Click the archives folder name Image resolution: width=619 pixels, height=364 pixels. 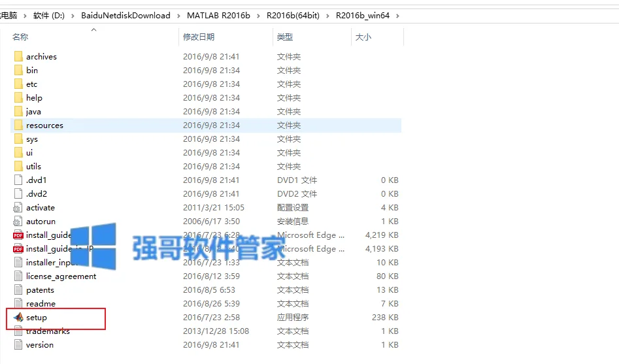pos(41,56)
